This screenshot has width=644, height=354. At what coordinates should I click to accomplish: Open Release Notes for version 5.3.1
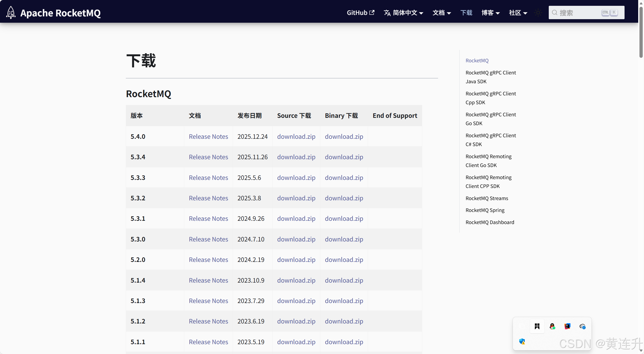[x=208, y=219]
